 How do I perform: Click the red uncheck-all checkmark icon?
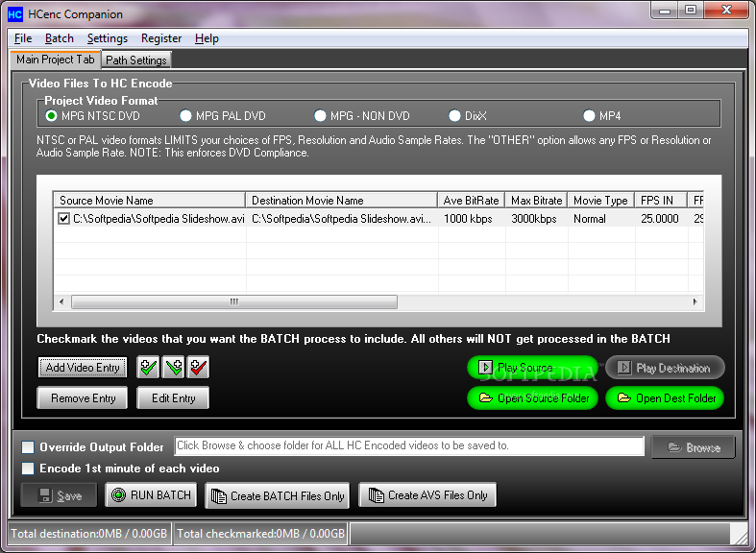tap(198, 368)
